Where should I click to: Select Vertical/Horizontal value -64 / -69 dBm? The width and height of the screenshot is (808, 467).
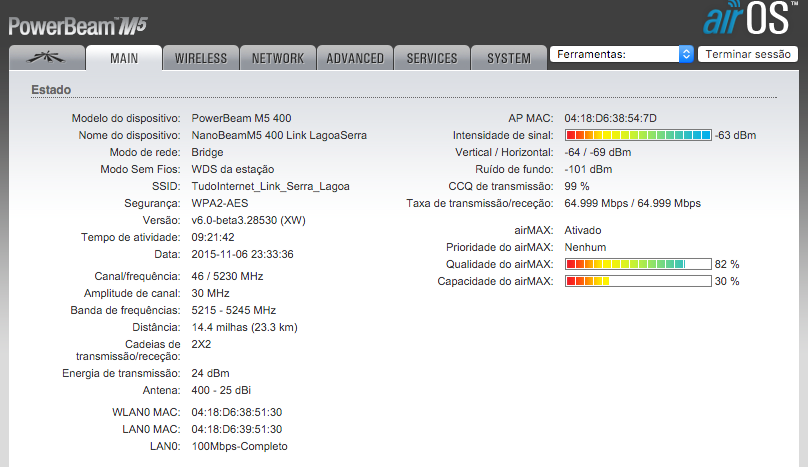click(597, 152)
